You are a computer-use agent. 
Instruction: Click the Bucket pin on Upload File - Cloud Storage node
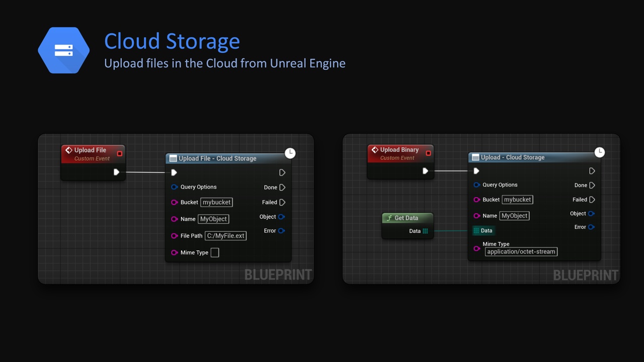[174, 202]
